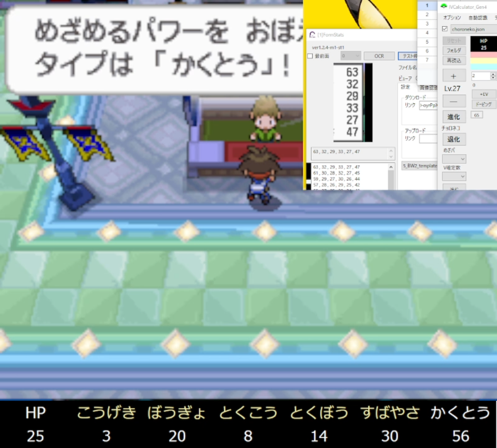Click the テスト button in FormStats
497x448 pixels.
(x=408, y=56)
